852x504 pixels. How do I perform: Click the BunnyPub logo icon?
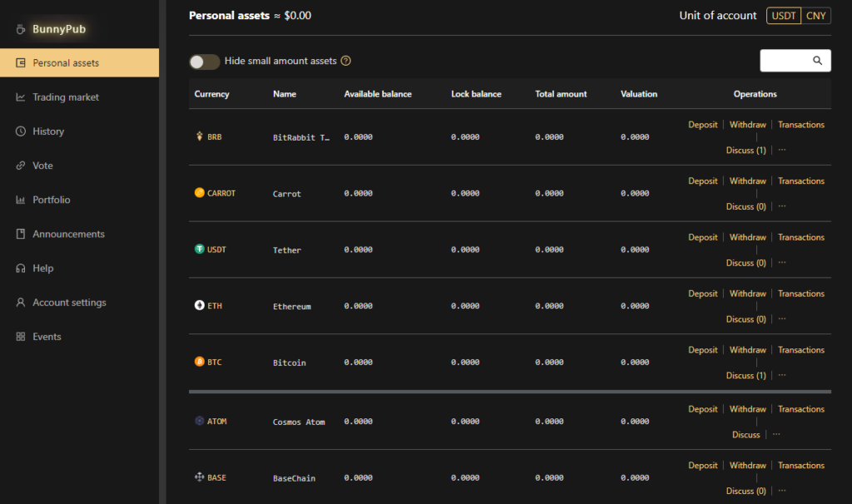coord(21,29)
